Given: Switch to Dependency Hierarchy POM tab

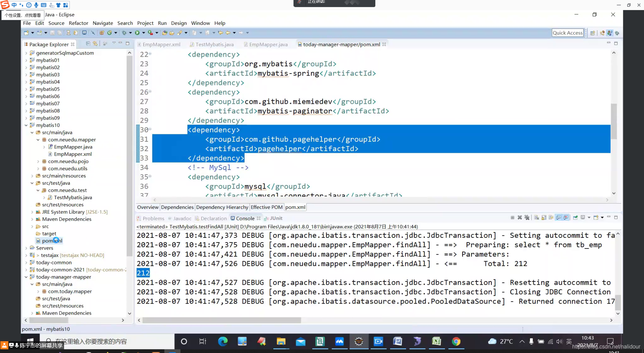Looking at the screenshot, I should coord(222,207).
